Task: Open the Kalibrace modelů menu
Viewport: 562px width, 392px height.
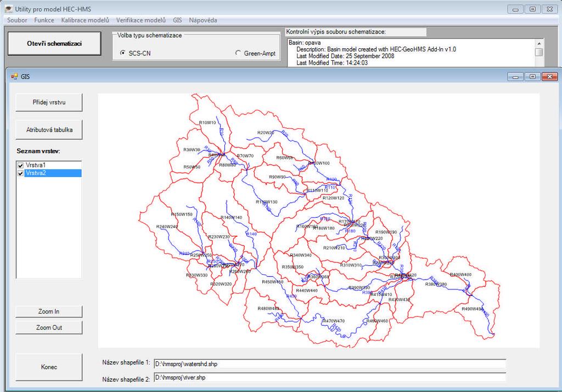Action: pyautogui.click(x=85, y=20)
